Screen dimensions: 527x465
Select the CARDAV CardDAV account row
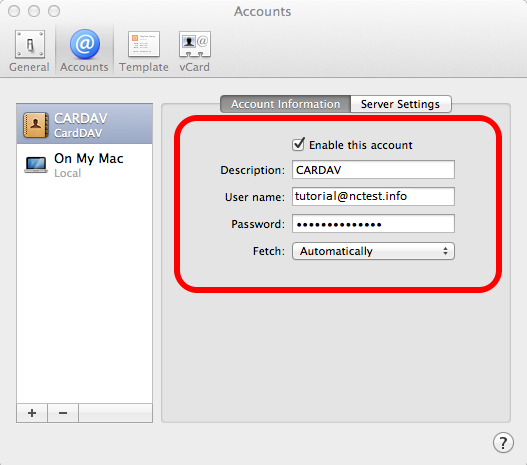[x=84, y=124]
